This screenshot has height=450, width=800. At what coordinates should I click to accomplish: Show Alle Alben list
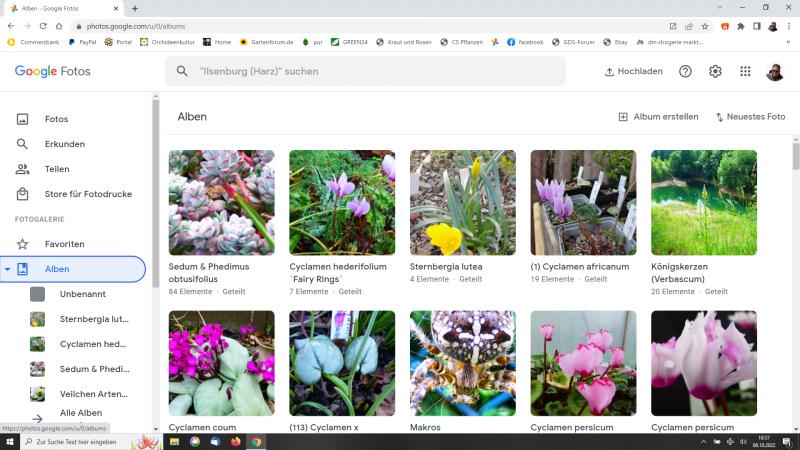pyautogui.click(x=80, y=413)
